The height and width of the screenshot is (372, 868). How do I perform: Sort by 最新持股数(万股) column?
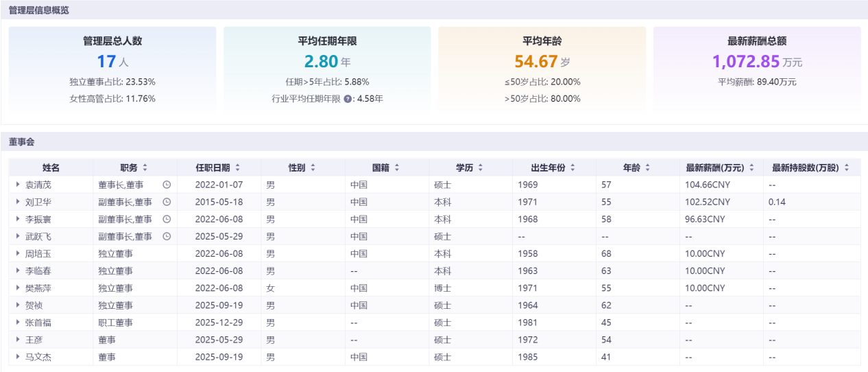pyautogui.click(x=847, y=167)
